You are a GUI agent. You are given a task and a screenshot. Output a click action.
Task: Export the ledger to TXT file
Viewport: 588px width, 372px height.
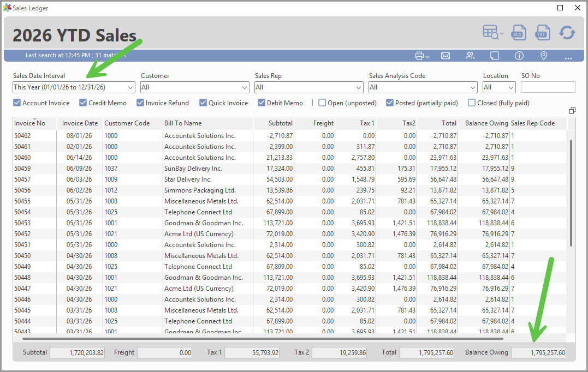tap(542, 33)
